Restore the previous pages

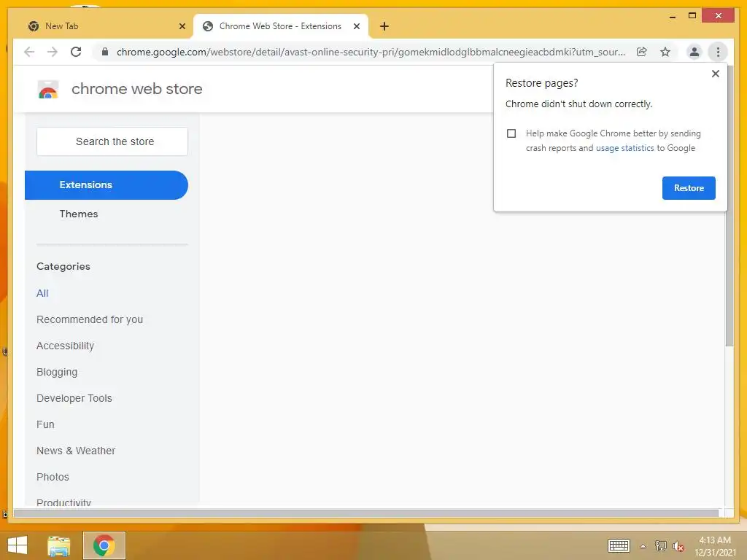click(689, 188)
